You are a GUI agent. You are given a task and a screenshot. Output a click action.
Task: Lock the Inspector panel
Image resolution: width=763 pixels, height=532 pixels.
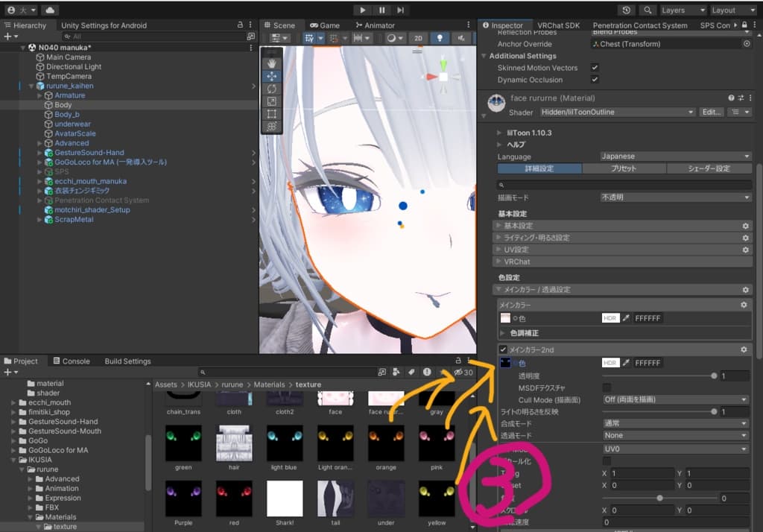click(744, 25)
